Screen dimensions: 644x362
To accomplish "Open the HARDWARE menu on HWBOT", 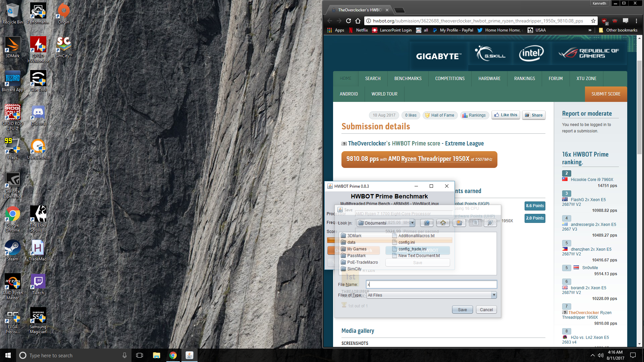I will 489,78.
